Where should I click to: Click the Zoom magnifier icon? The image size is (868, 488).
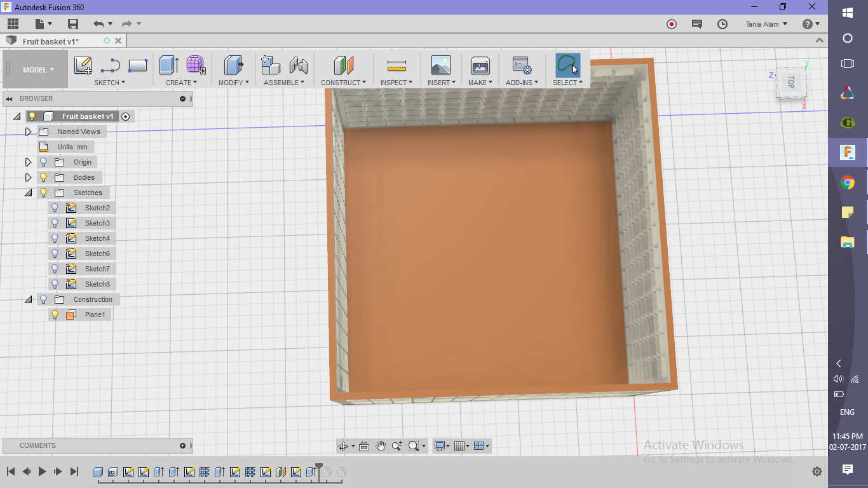398,446
